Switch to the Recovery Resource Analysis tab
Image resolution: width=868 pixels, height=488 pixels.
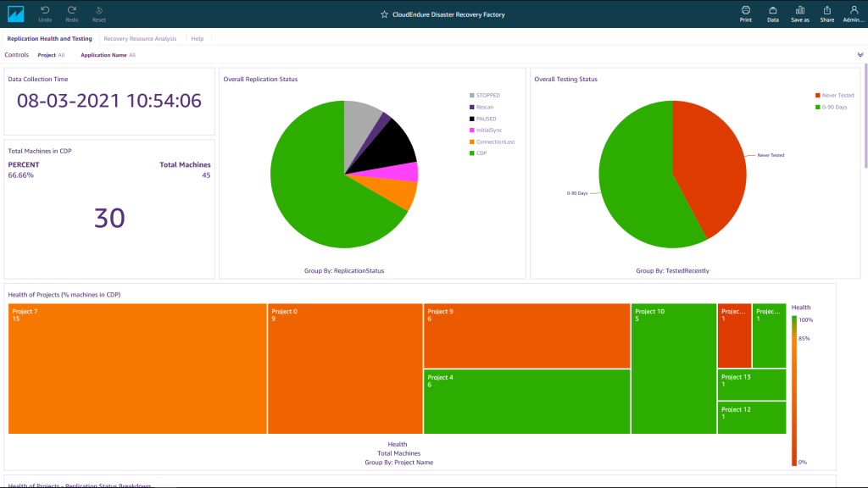pyautogui.click(x=140, y=38)
